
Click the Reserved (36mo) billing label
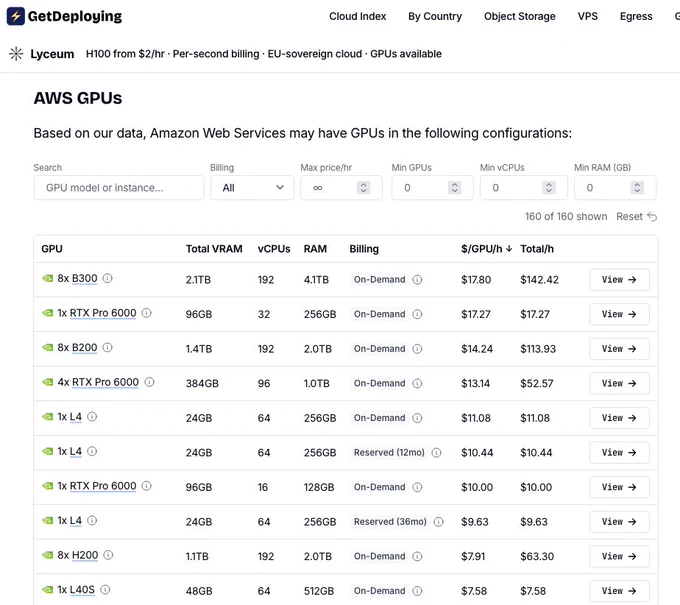coord(390,522)
